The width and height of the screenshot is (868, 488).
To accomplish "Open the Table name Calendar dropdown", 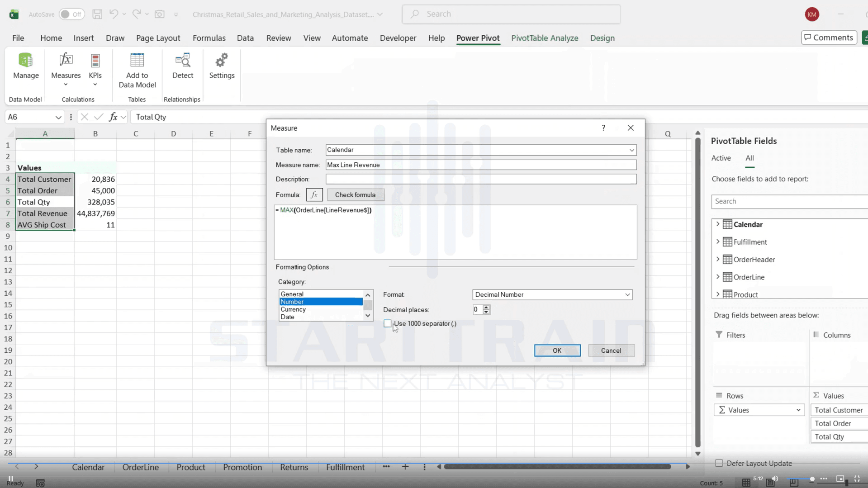I will (631, 150).
